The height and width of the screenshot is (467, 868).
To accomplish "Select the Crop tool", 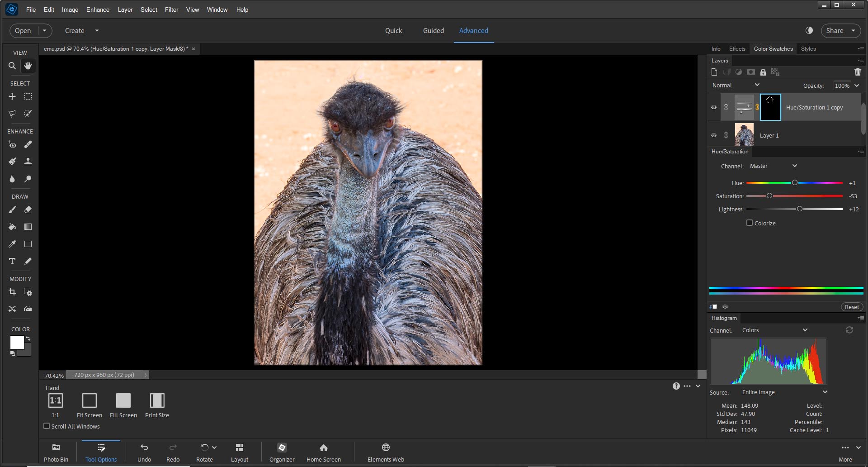I will (12, 292).
